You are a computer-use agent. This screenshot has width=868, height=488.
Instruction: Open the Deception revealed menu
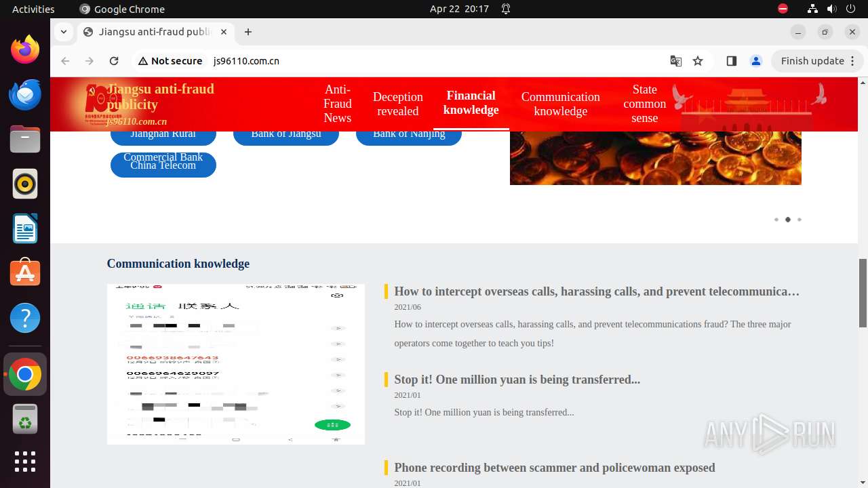(x=398, y=104)
